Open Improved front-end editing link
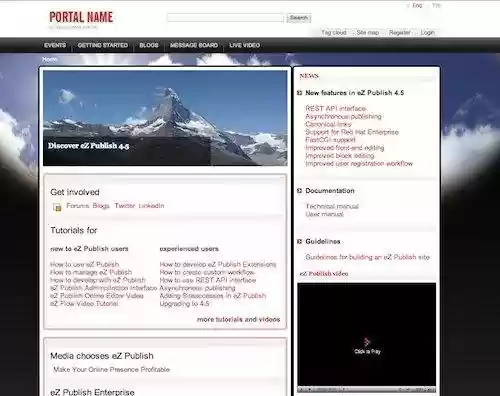 click(x=345, y=148)
